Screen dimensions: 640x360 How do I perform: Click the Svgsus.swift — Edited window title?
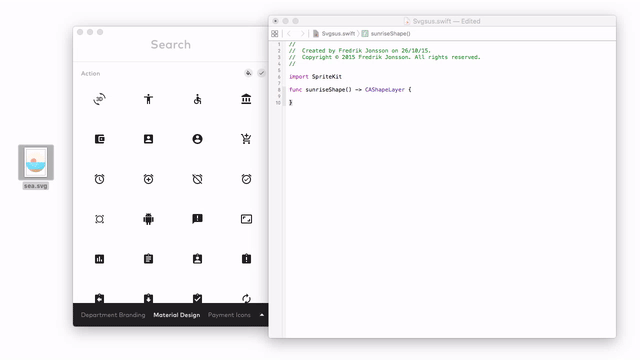(442, 21)
